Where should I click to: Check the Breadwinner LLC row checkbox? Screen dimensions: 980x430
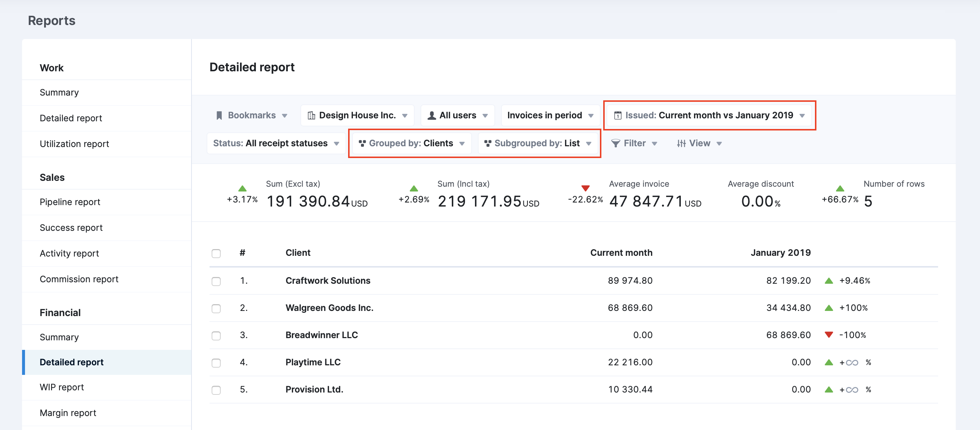[x=216, y=336]
